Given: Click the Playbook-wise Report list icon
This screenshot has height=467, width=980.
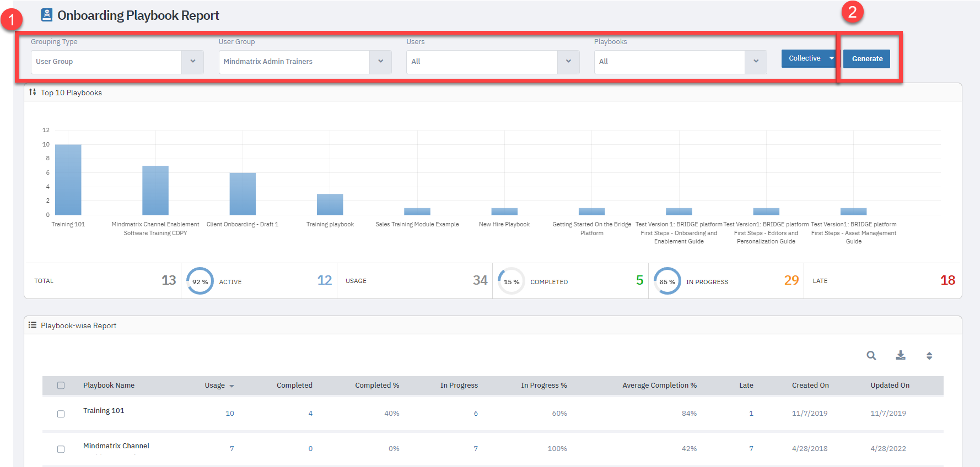Looking at the screenshot, I should 33,325.
